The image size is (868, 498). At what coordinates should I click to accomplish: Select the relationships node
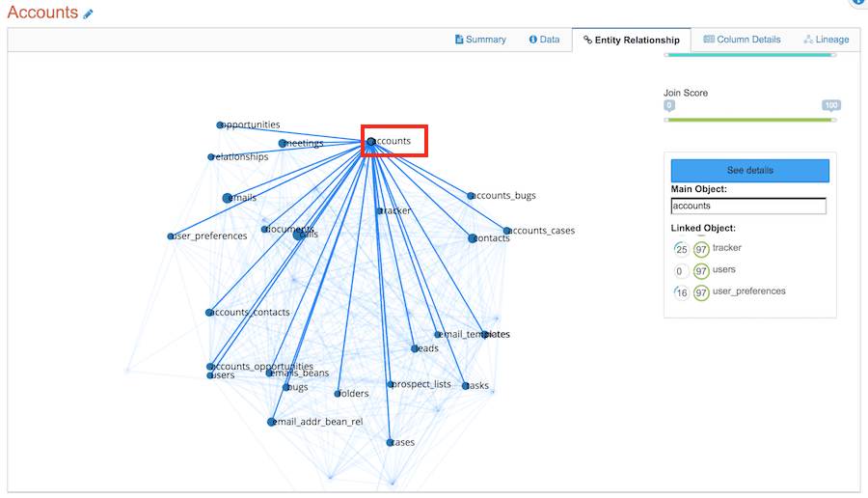(211, 157)
